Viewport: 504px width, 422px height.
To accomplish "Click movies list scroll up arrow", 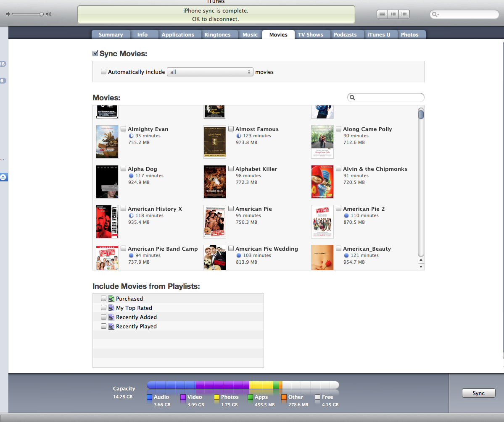I will pyautogui.click(x=421, y=260).
